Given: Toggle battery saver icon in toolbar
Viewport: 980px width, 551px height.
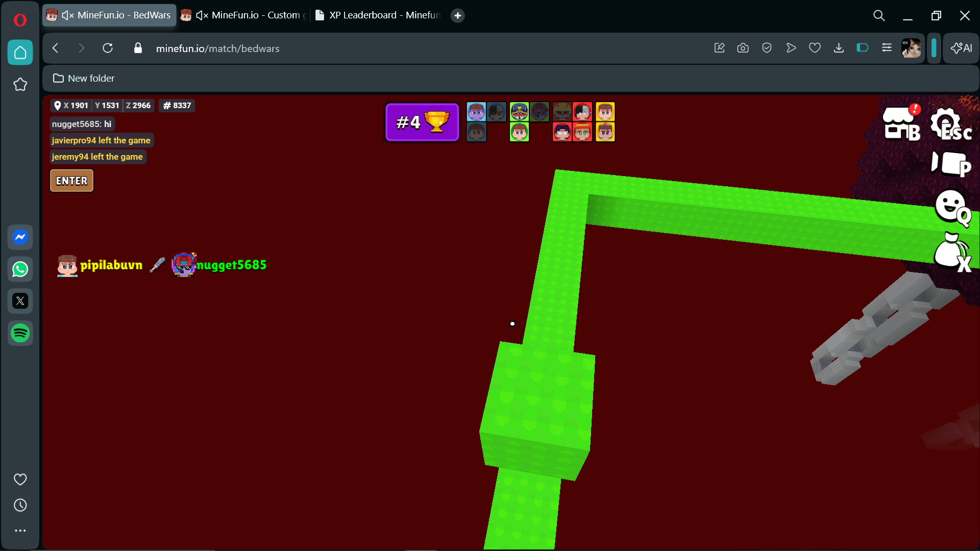Looking at the screenshot, I should pos(862,48).
